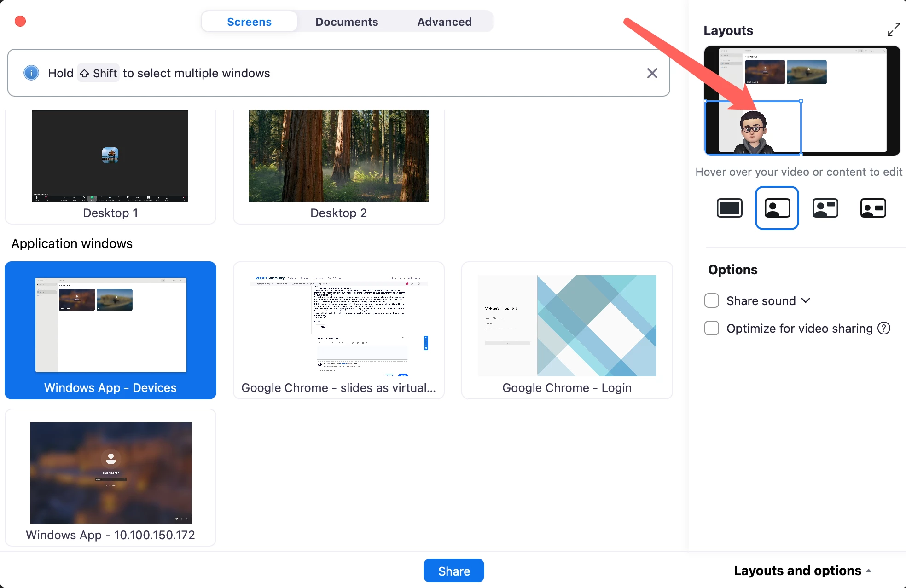Viewport: 906px width, 588px height.
Task: Close the share window with red button
Action: [20, 21]
